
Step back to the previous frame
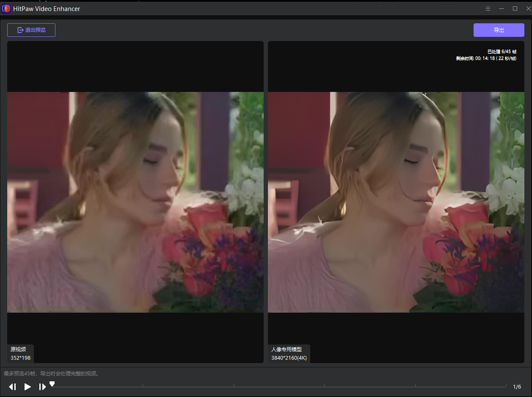point(13,386)
